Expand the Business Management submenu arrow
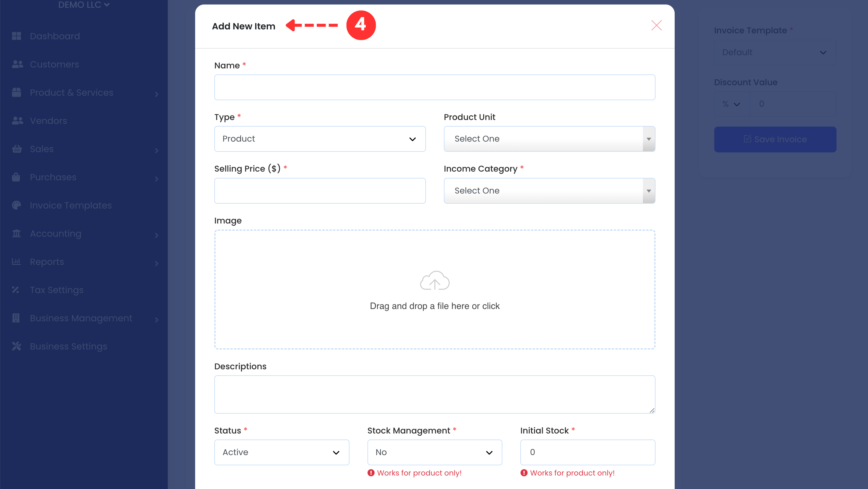Image resolution: width=868 pixels, height=489 pixels. 156,320
